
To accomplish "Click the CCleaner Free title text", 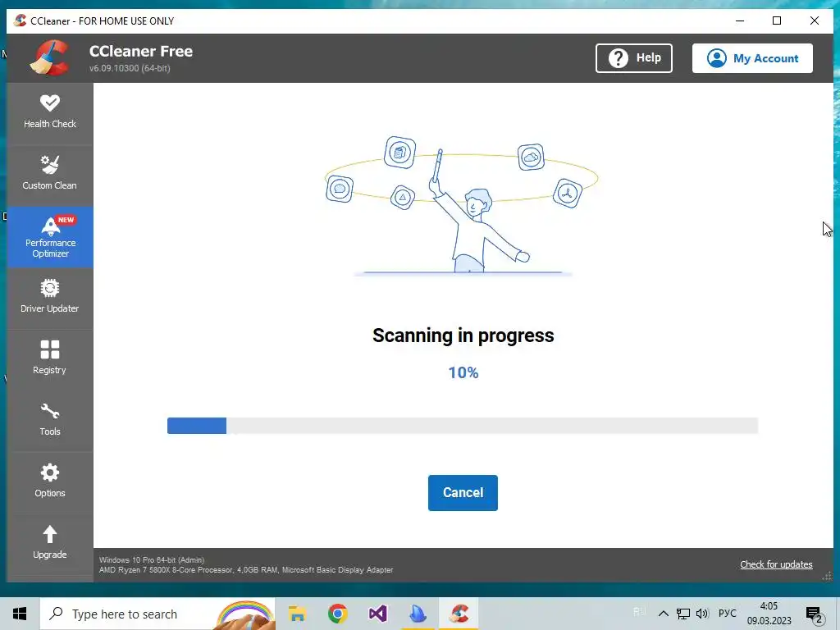I will 141,52.
